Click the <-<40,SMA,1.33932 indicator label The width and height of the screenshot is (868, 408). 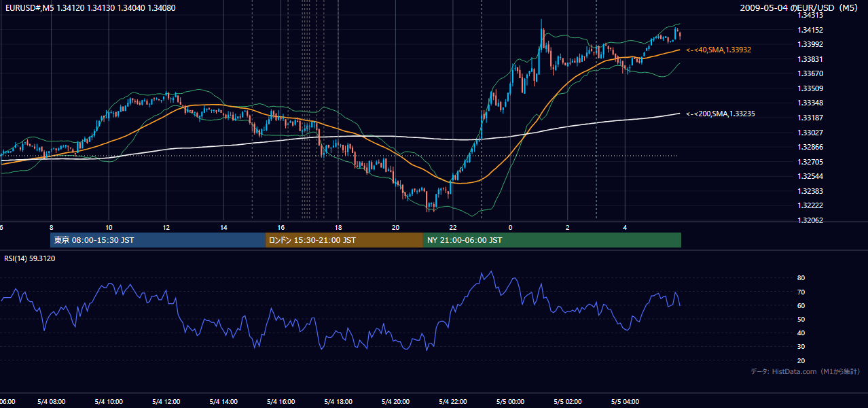pyautogui.click(x=719, y=50)
